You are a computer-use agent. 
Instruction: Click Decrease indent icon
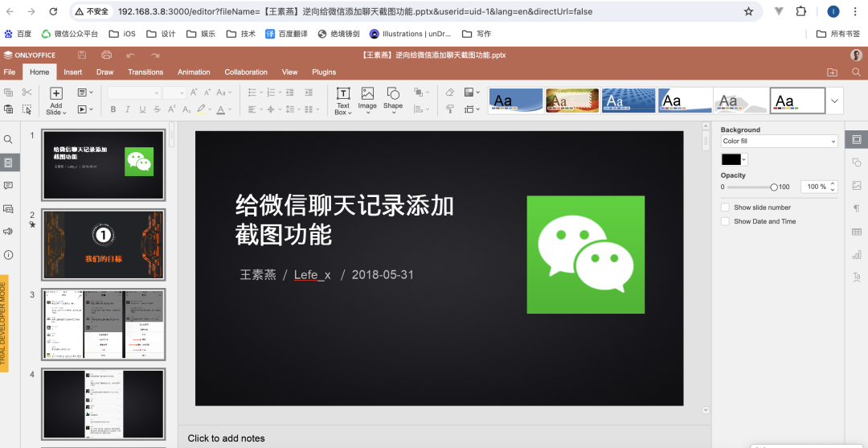(292, 92)
